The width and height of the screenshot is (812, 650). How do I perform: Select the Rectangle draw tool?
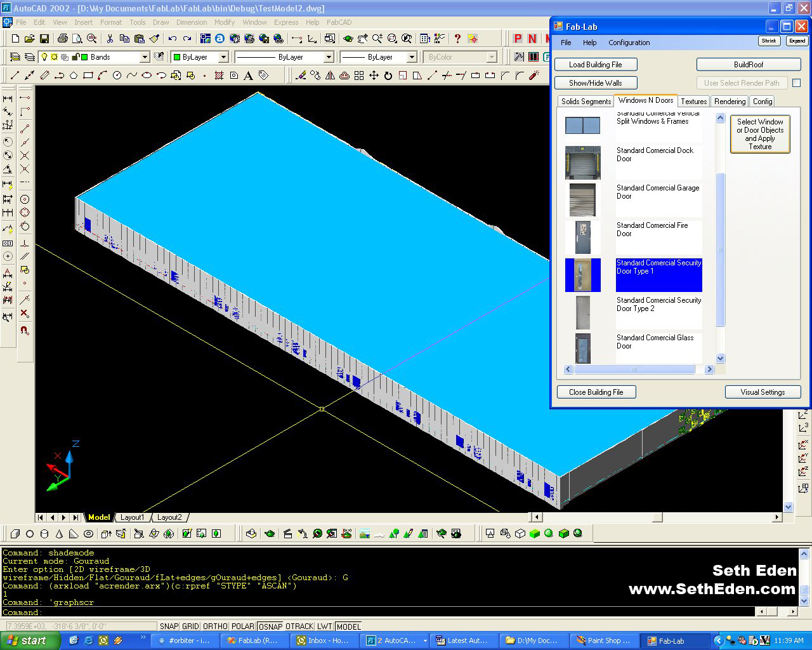click(88, 76)
